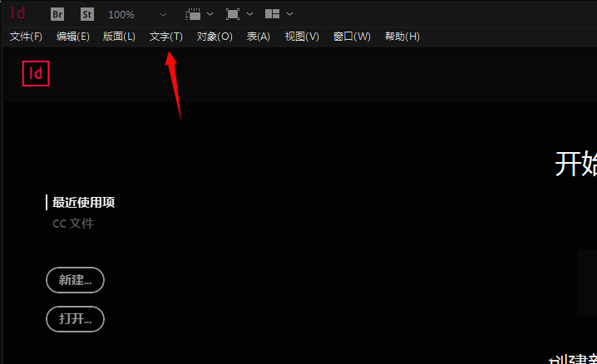Expand the Screen Mode dropdown arrow
This screenshot has width=597, height=364.
coord(249,14)
